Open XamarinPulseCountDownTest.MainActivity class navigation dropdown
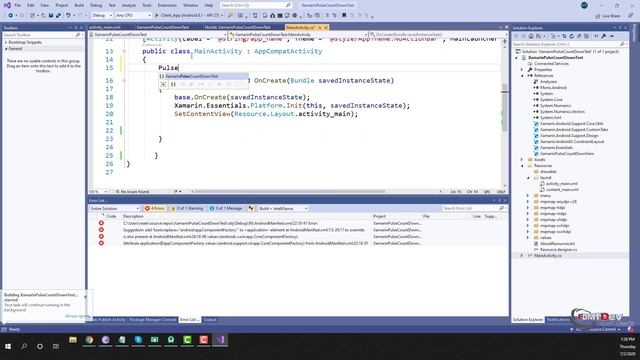The height and width of the screenshot is (360, 640). pyautogui.click(x=298, y=35)
